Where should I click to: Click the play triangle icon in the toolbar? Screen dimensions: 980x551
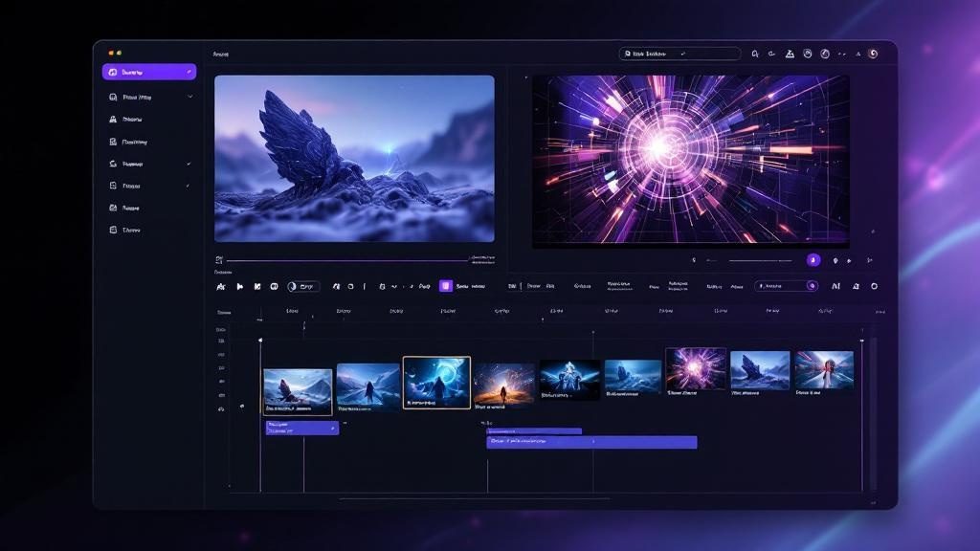click(240, 286)
